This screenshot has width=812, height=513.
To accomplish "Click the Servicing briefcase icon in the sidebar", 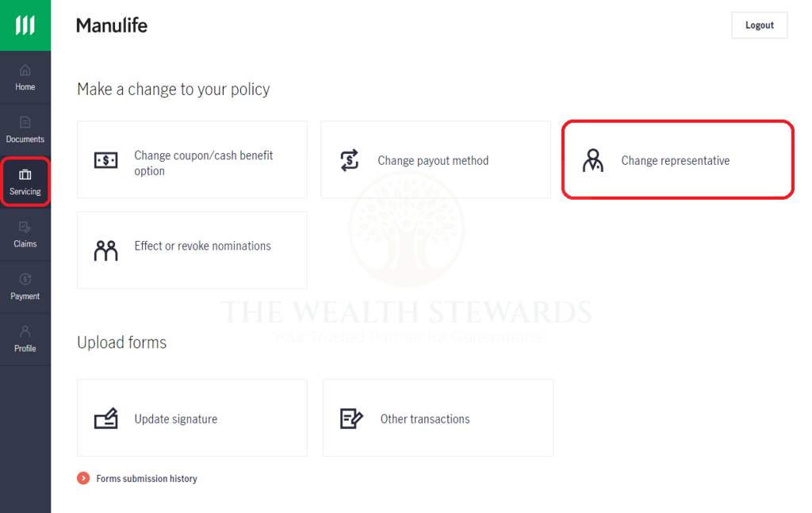I will [25, 177].
